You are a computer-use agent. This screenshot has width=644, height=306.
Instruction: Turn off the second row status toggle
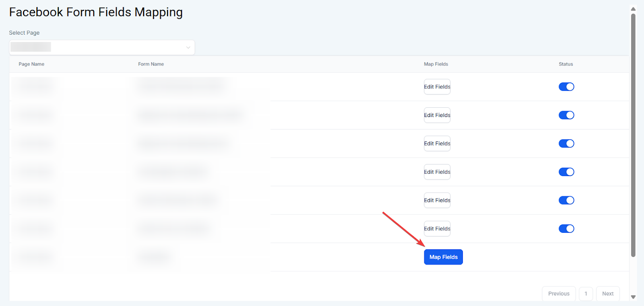pos(566,115)
